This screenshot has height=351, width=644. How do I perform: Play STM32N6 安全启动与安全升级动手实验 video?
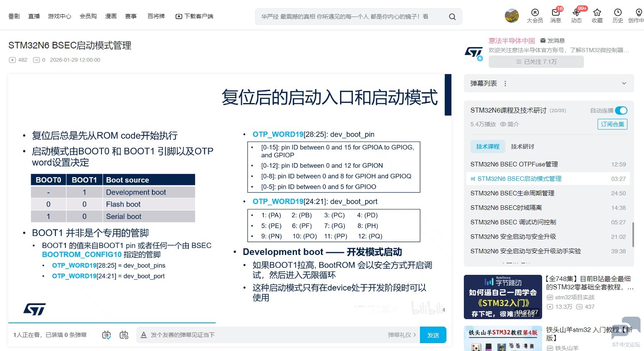548,251
